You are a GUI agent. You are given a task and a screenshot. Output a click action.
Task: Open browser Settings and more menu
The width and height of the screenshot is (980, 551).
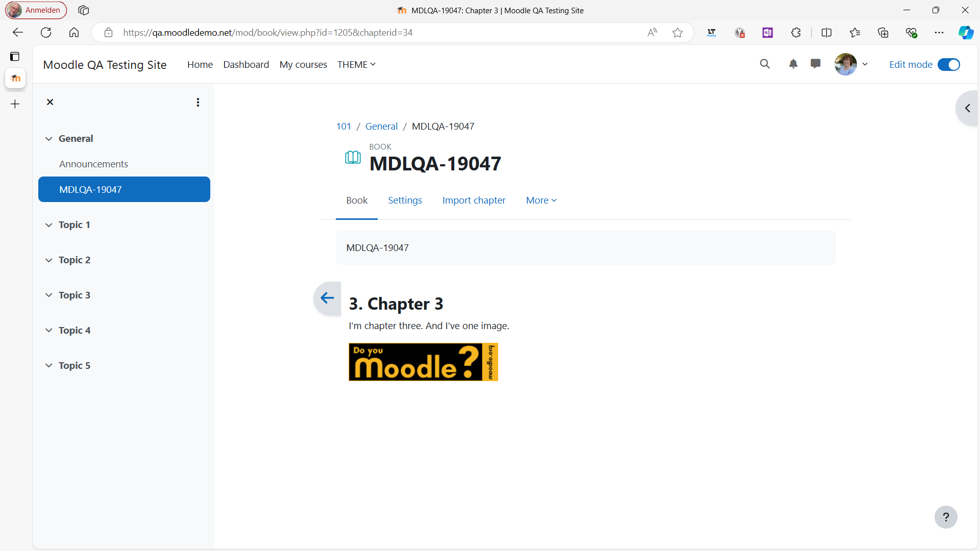click(x=939, y=33)
